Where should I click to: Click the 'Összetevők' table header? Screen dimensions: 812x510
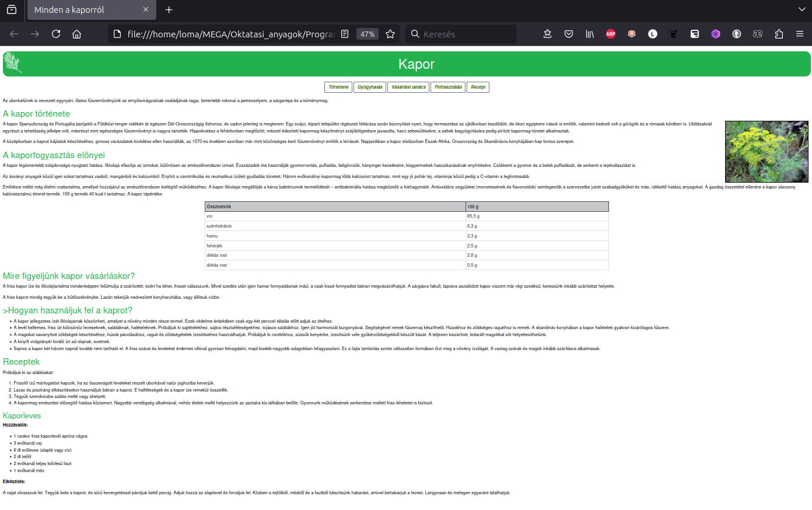point(335,207)
